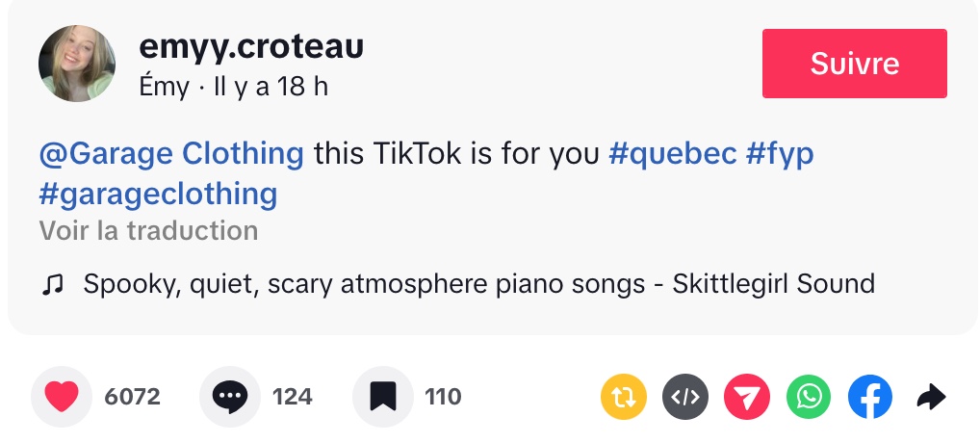Send to friends via red paper-plane icon
Viewport: 980px width, 443px height.
tap(747, 397)
